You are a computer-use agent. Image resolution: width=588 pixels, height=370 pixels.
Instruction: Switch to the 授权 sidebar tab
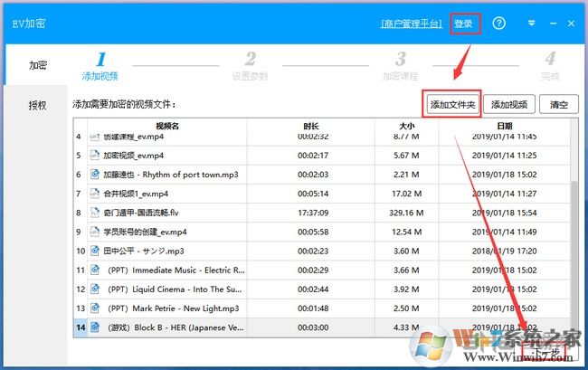coord(37,105)
